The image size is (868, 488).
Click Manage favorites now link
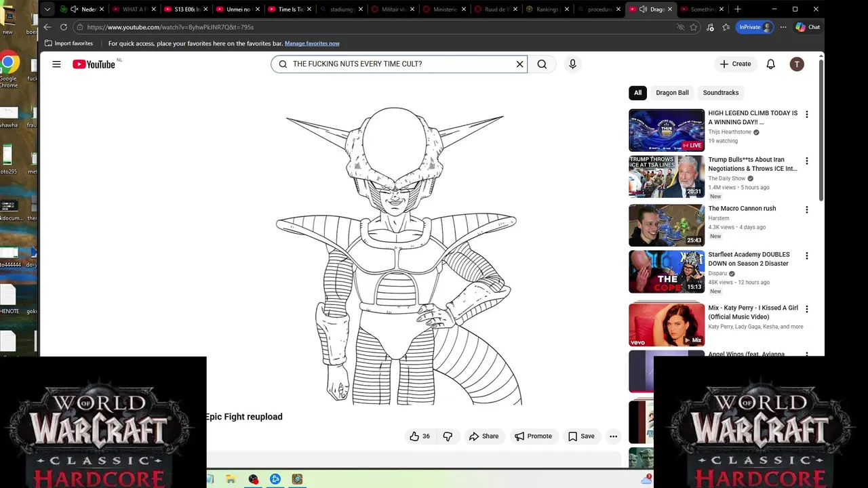pyautogui.click(x=312, y=43)
